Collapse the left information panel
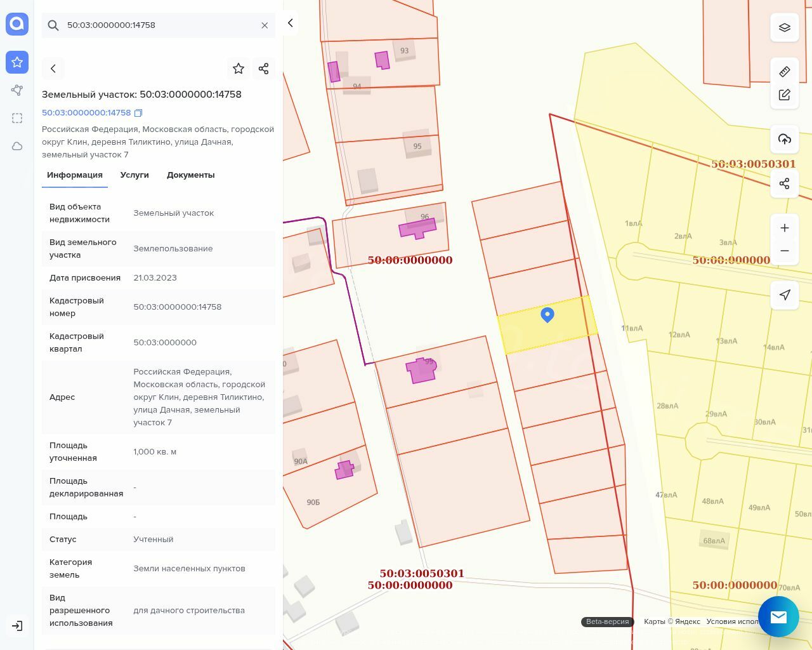The image size is (812, 650). pos(291,23)
